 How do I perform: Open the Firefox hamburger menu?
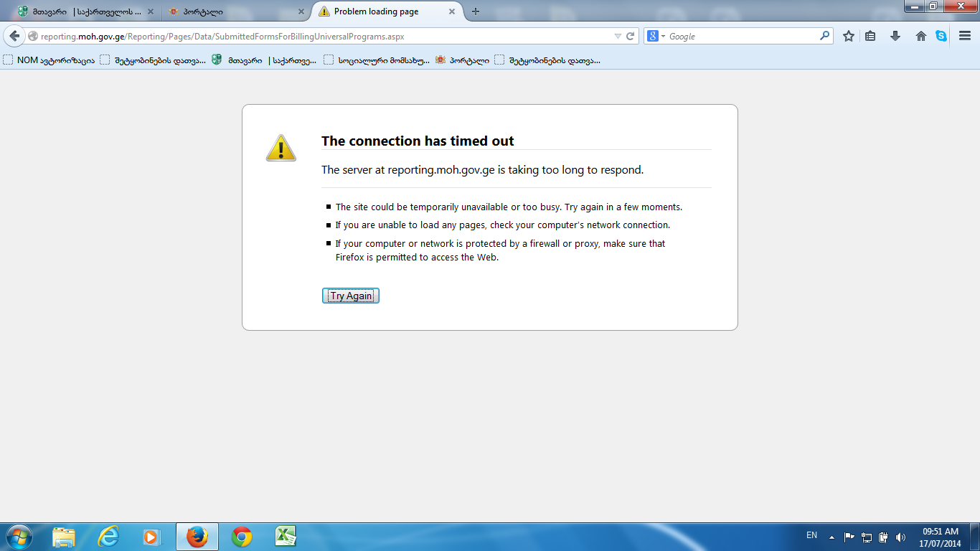click(965, 36)
